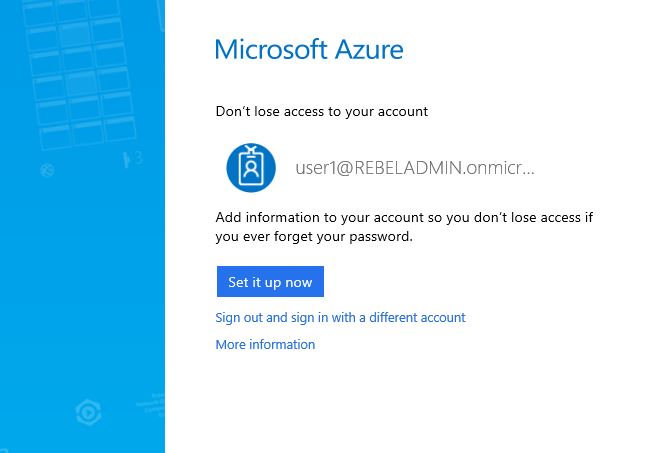Click the Don't lose access heading text
This screenshot has width=656, height=453.
click(321, 111)
